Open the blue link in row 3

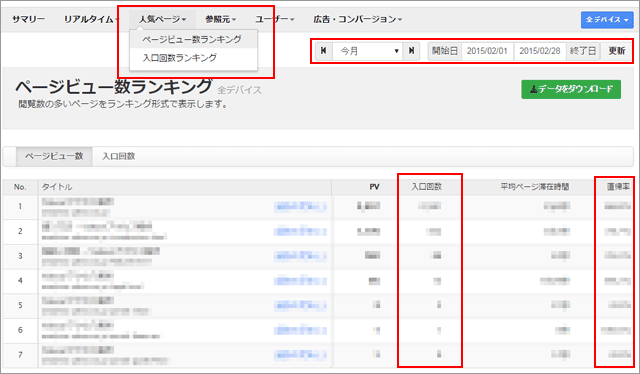(x=300, y=256)
